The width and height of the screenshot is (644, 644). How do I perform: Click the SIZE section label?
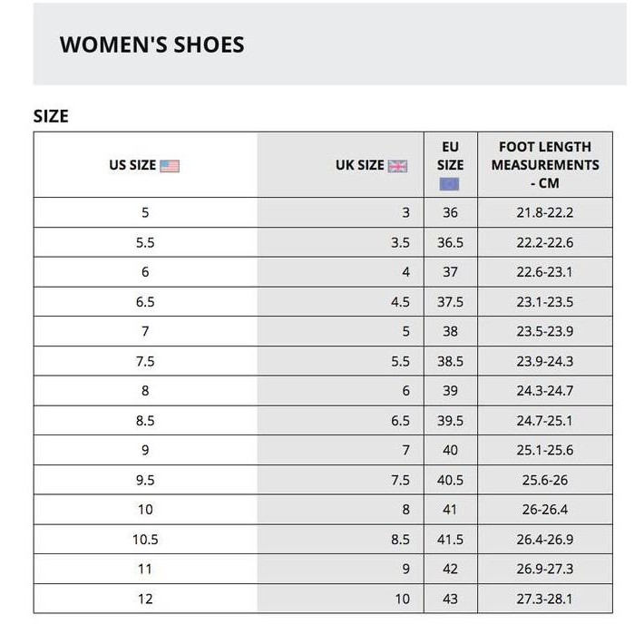click(x=51, y=116)
